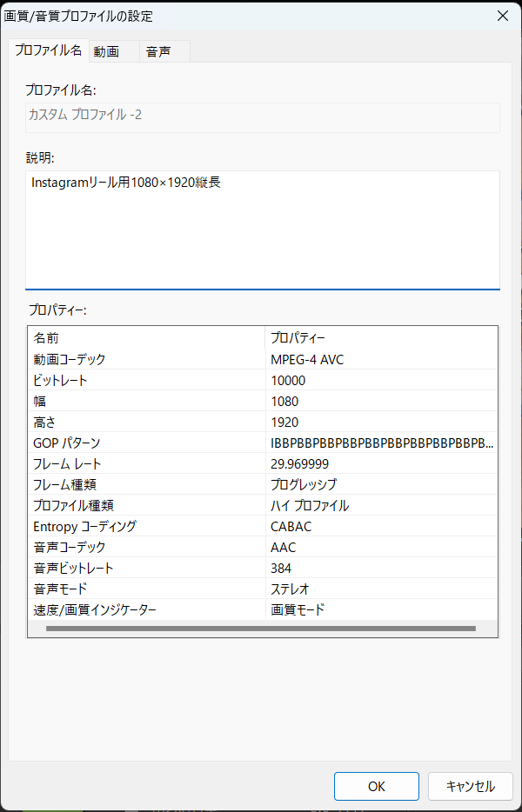
Task: Click the プログレッシブ value
Action: tap(304, 484)
